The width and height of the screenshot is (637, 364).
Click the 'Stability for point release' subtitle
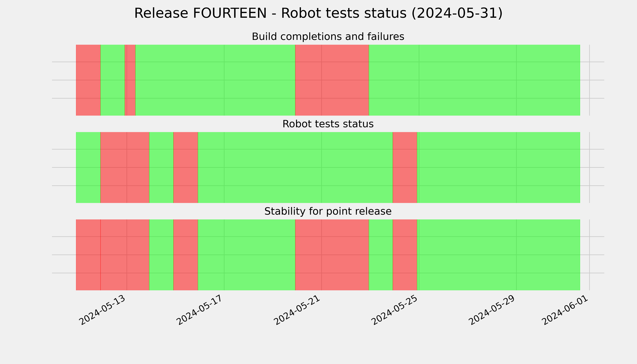[x=328, y=212]
